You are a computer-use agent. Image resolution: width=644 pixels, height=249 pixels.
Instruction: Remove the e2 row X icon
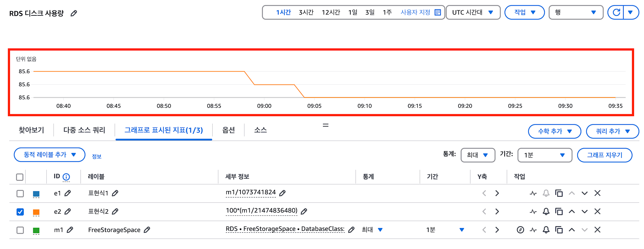[x=597, y=211]
